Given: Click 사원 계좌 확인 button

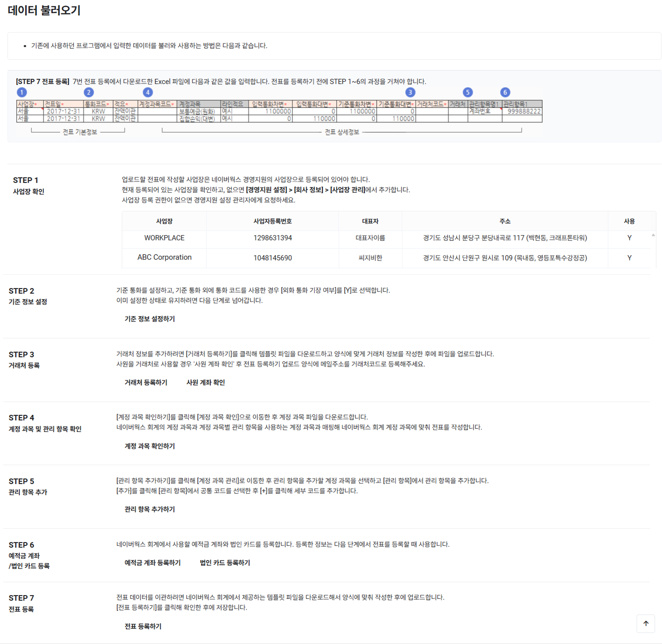Looking at the screenshot, I should pyautogui.click(x=206, y=382).
